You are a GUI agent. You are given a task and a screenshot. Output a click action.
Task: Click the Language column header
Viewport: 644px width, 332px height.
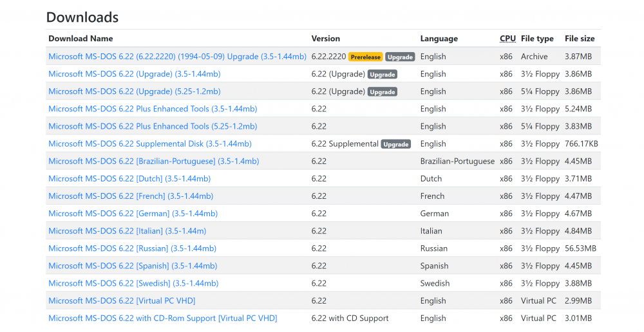click(x=439, y=39)
